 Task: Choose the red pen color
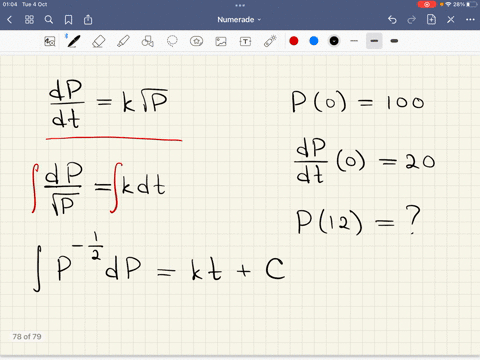(x=294, y=41)
